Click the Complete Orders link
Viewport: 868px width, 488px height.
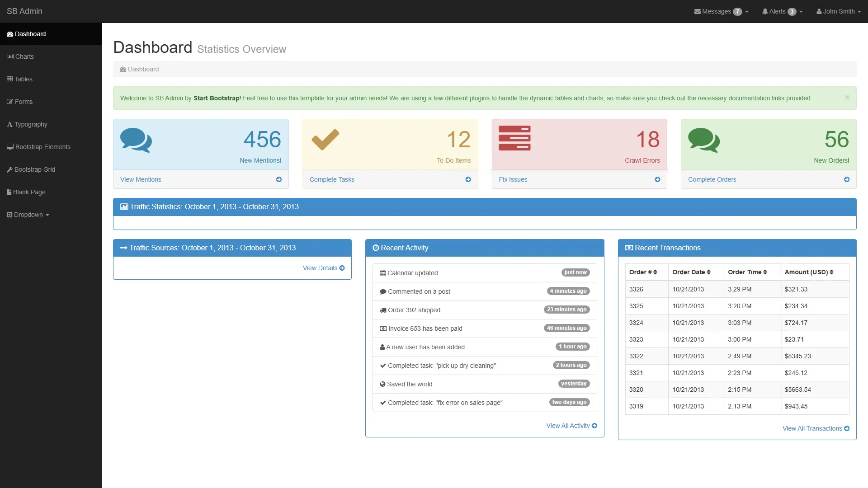712,179
